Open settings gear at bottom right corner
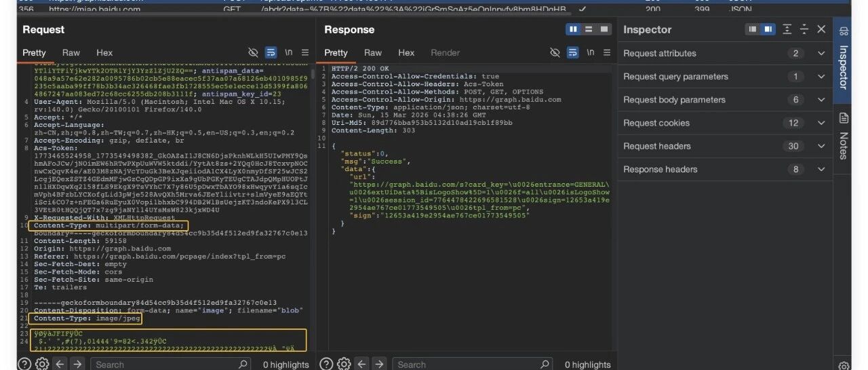The width and height of the screenshot is (868, 370). tap(844, 364)
